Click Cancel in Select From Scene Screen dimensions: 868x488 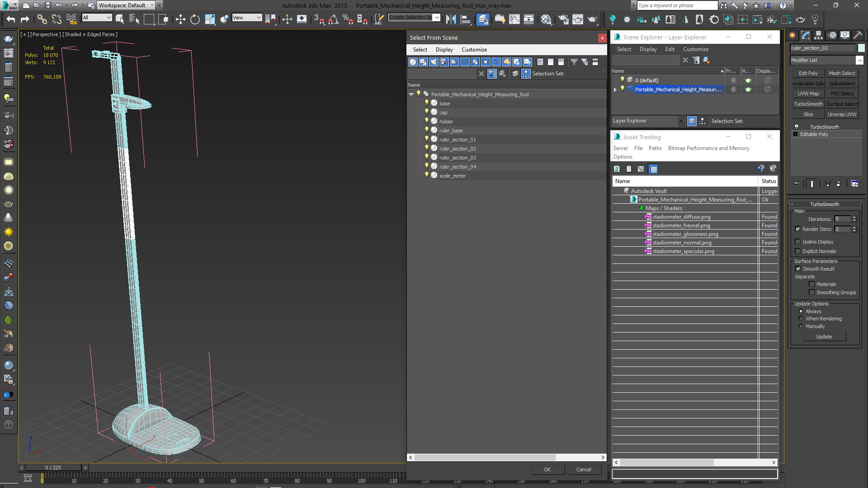(584, 469)
